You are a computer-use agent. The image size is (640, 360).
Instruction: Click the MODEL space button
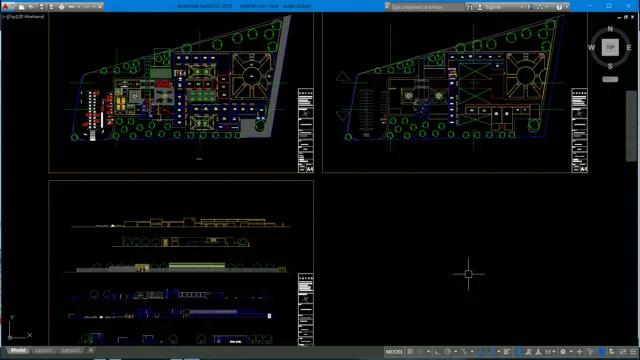(x=394, y=352)
